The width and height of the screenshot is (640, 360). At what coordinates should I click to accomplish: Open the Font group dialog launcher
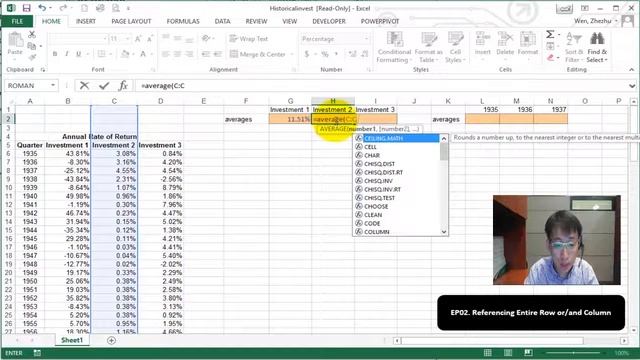[153, 70]
